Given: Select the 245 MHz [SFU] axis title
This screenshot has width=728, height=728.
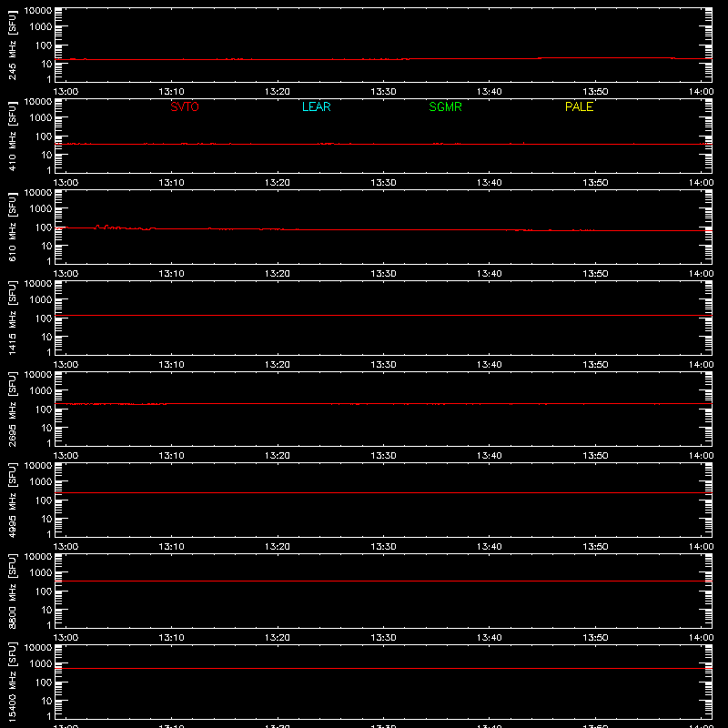Looking at the screenshot, I should (12, 45).
